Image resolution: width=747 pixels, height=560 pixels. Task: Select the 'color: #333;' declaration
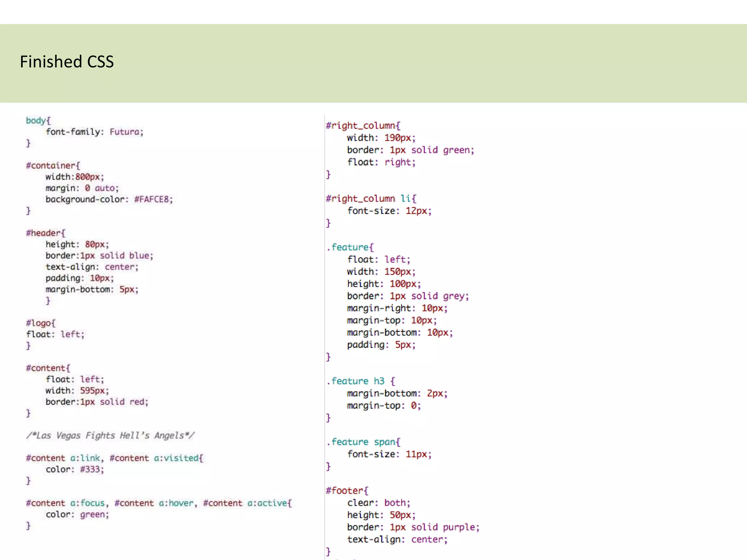click(75, 469)
